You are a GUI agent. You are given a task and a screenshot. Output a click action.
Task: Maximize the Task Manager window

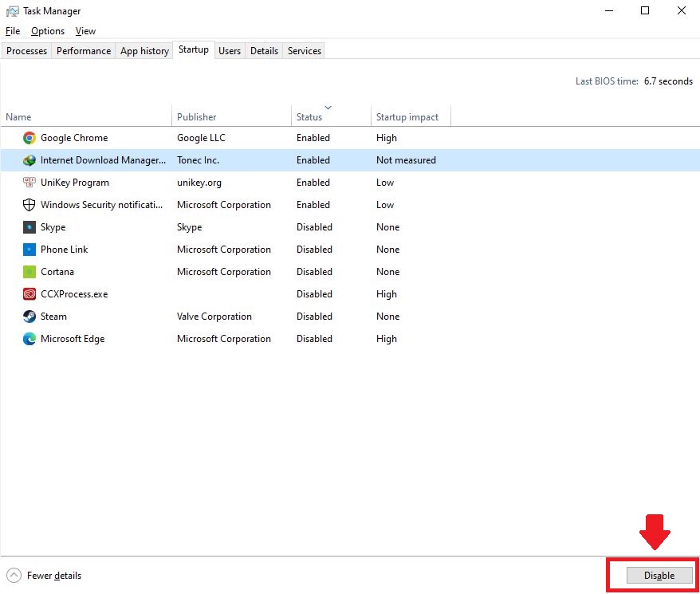pyautogui.click(x=645, y=10)
